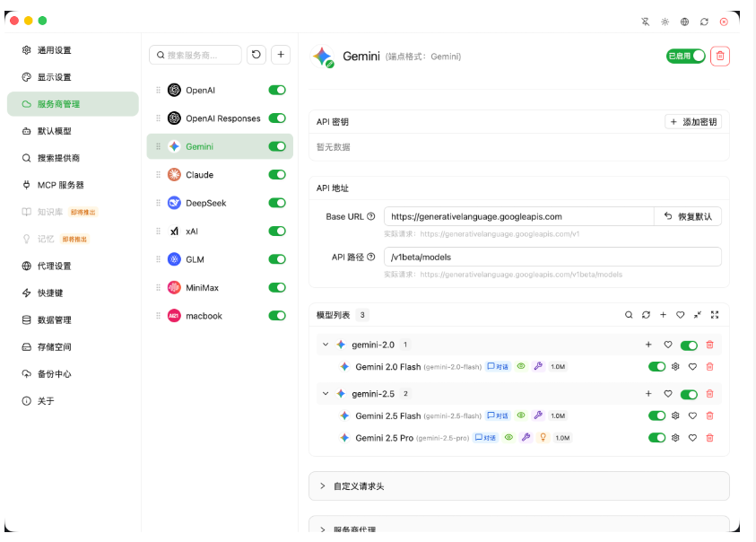The width and height of the screenshot is (756, 542).
Task: Disable Gemini 2.5 Pro model switch
Action: coord(656,438)
